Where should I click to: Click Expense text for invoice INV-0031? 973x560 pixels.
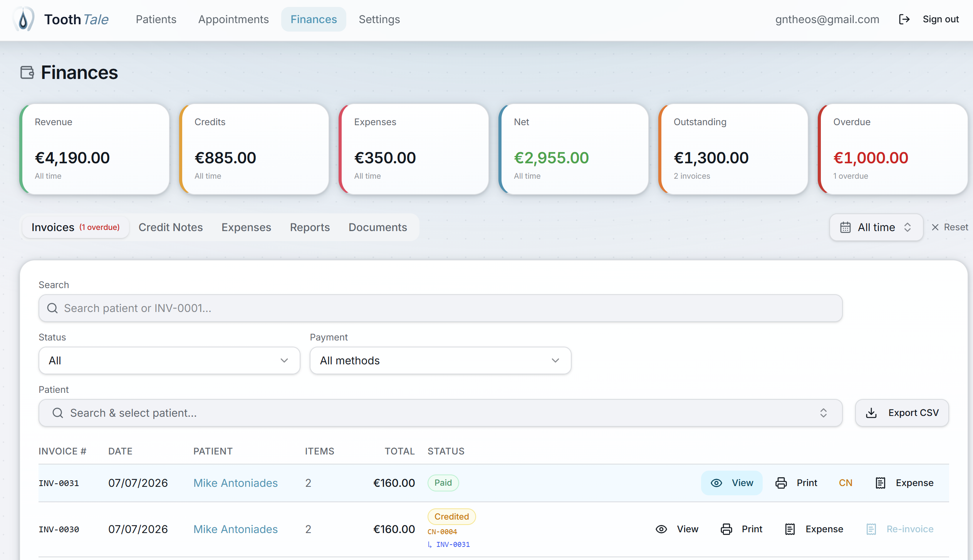click(x=914, y=483)
